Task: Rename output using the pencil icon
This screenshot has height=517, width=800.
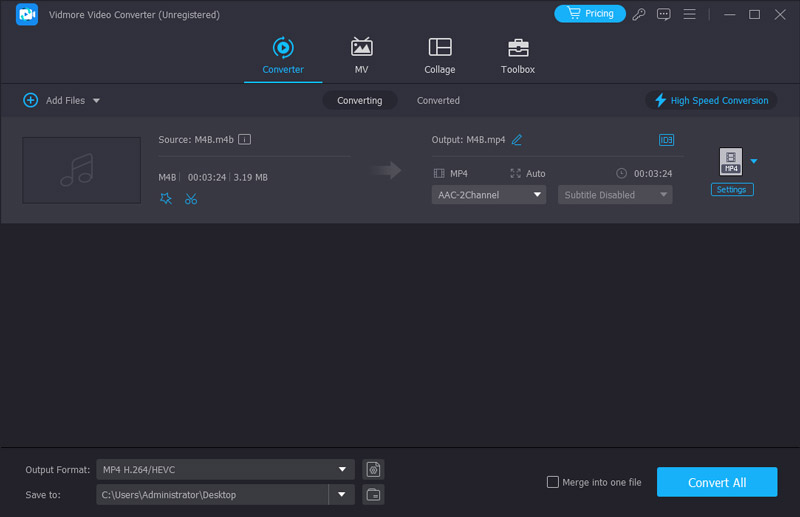Action: (517, 140)
